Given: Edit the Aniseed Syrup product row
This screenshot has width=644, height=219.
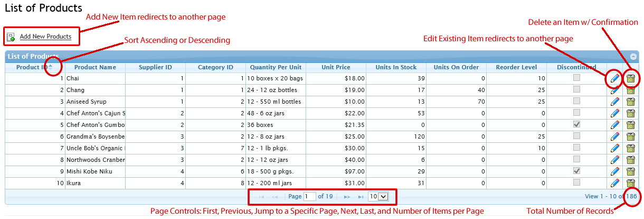Looking at the screenshot, I should click(614, 102).
